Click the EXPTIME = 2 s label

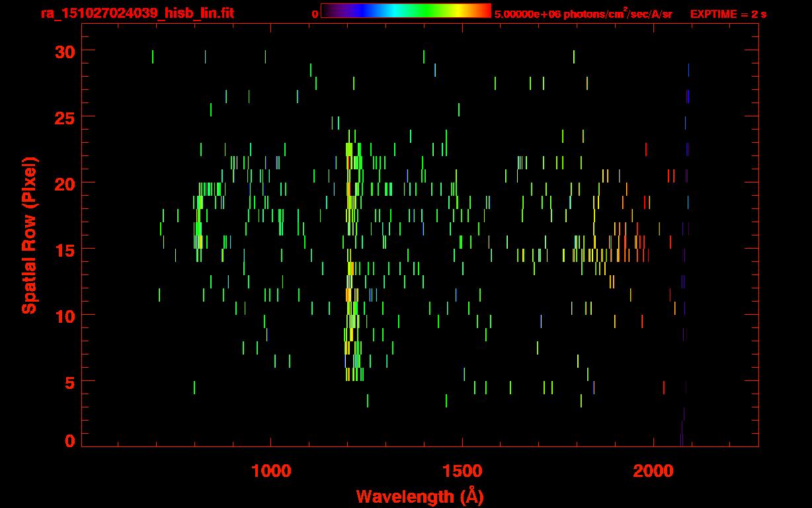tap(729, 14)
